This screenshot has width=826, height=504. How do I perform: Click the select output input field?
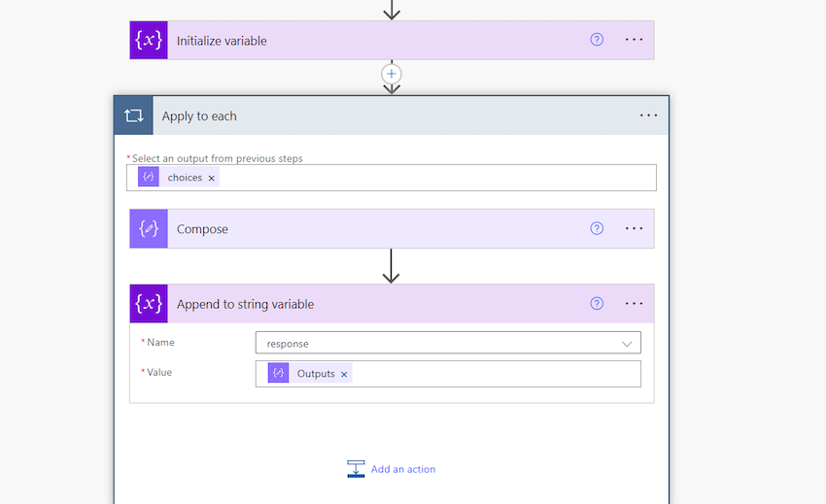pyautogui.click(x=437, y=178)
